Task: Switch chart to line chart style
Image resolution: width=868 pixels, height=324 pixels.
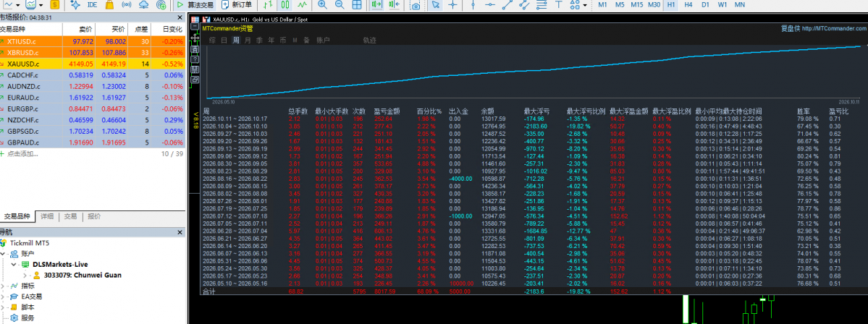Action: (x=302, y=5)
